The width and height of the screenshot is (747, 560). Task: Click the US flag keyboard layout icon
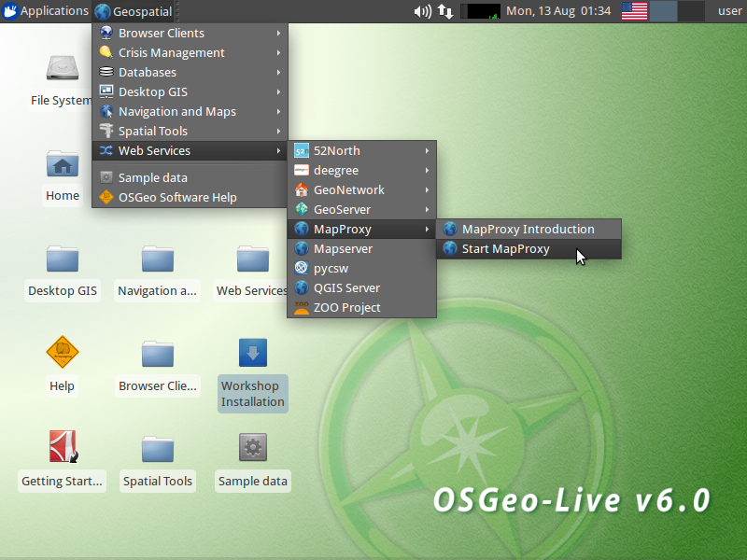coord(635,11)
